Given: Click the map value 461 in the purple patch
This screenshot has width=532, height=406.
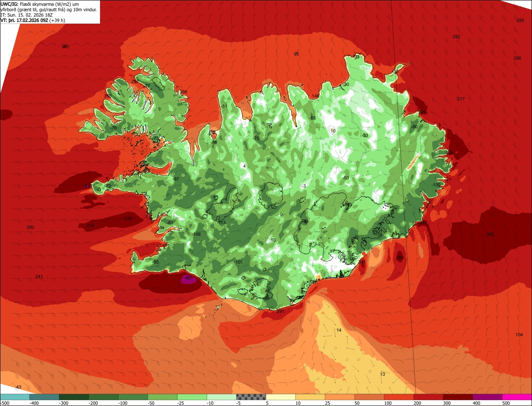Looking at the screenshot, I should [189, 278].
